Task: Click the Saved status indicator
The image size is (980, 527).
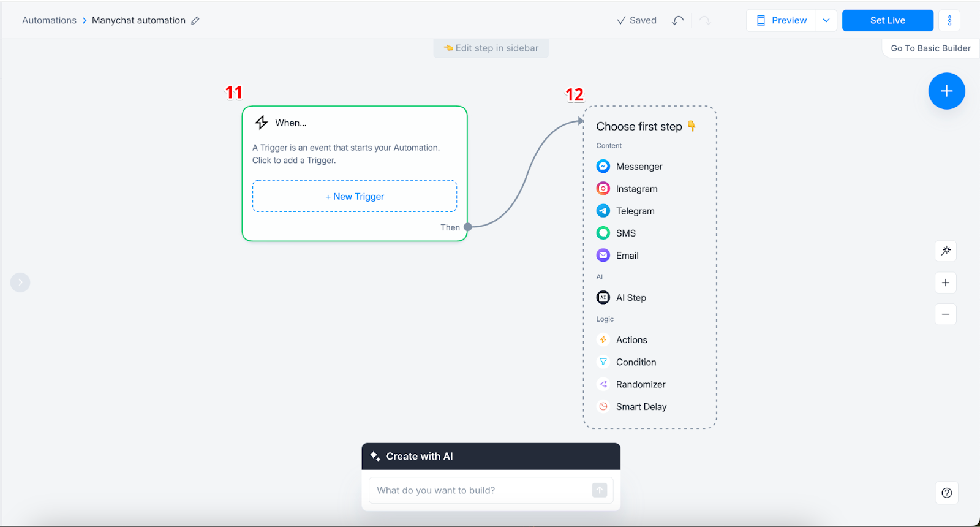Action: coord(636,20)
